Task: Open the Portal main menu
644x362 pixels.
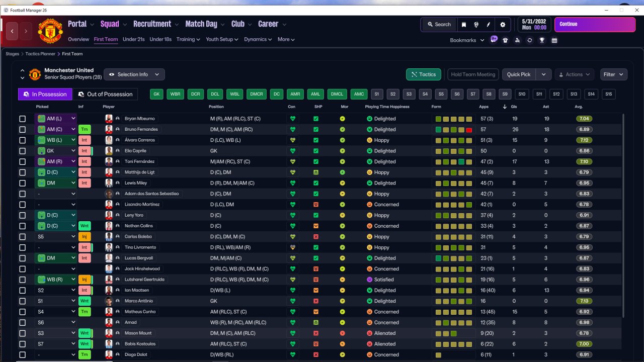Action: 80,24
